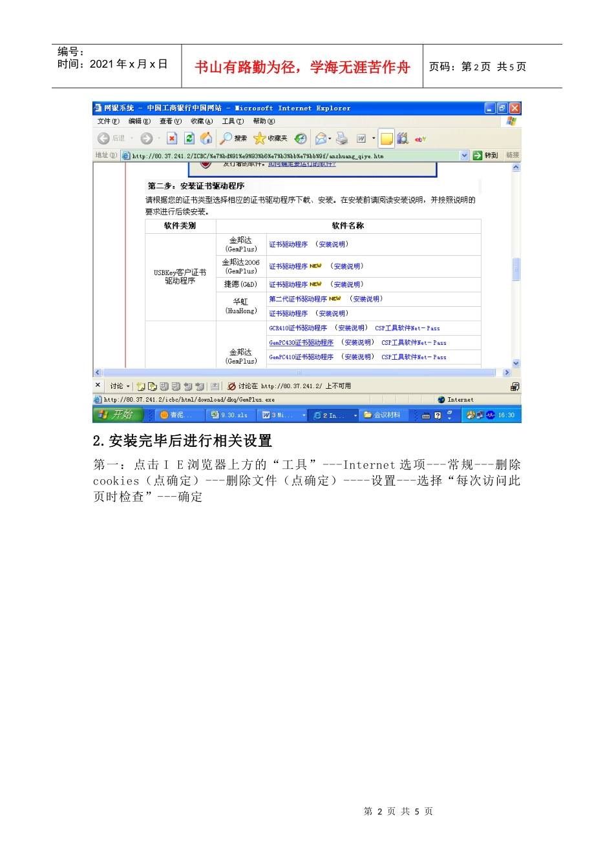Open the 讨论 (Discuss) dropdown menu

[x=120, y=386]
